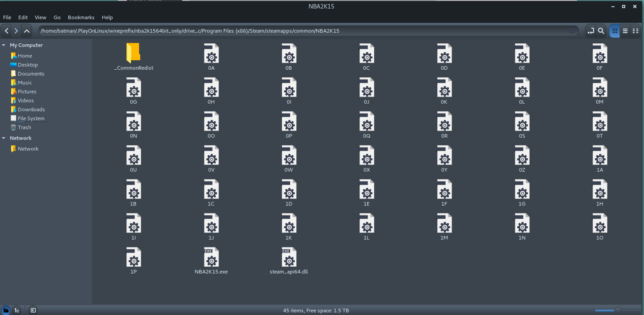Image resolution: width=644 pixels, height=315 pixels.
Task: Select the 1O file icon
Action: pos(599,223)
